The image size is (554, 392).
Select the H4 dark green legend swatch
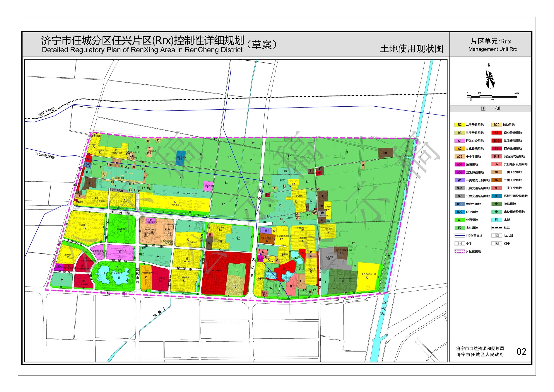tap(497, 204)
